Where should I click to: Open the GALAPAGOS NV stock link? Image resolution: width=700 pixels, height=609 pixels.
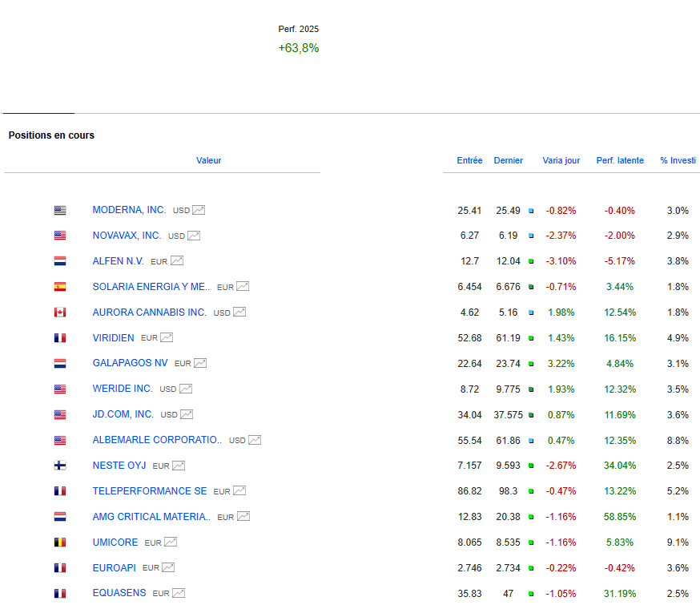[x=130, y=363]
